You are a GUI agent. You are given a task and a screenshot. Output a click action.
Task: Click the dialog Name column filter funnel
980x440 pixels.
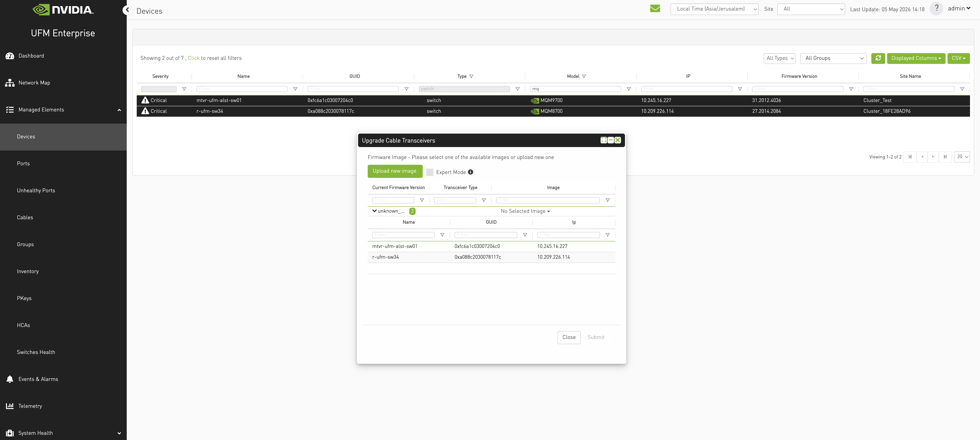(442, 235)
